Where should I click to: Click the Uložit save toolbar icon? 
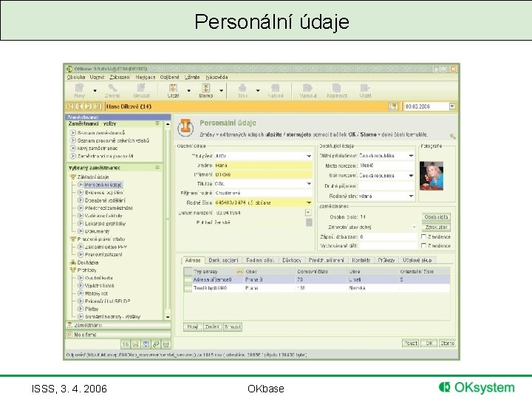173,88
